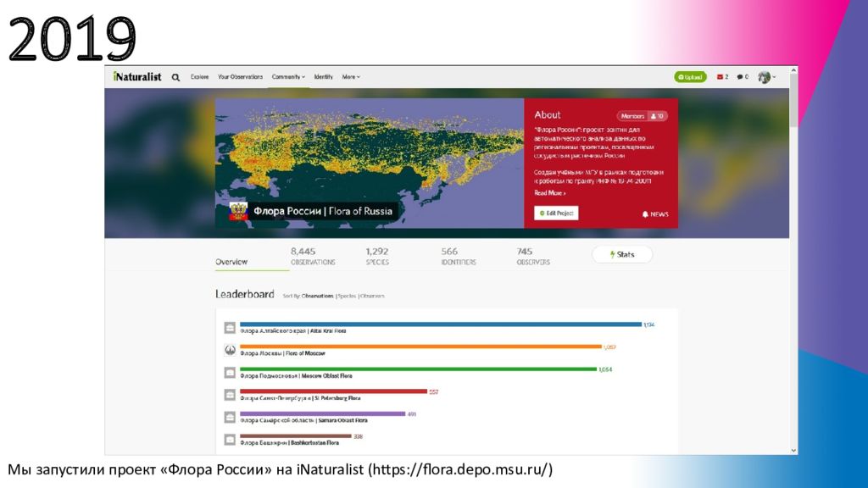Go to the Explore page

pyautogui.click(x=199, y=77)
